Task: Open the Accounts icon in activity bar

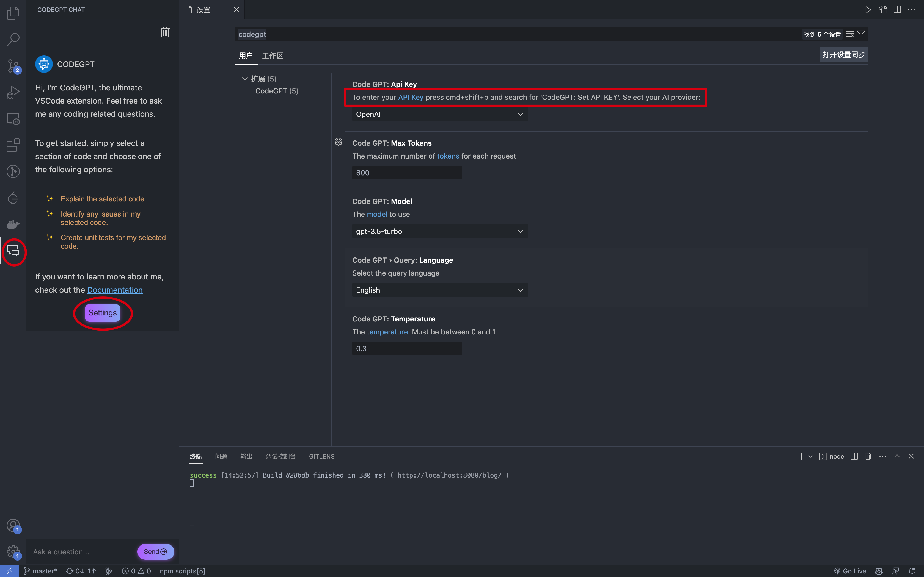Action: coord(13,525)
